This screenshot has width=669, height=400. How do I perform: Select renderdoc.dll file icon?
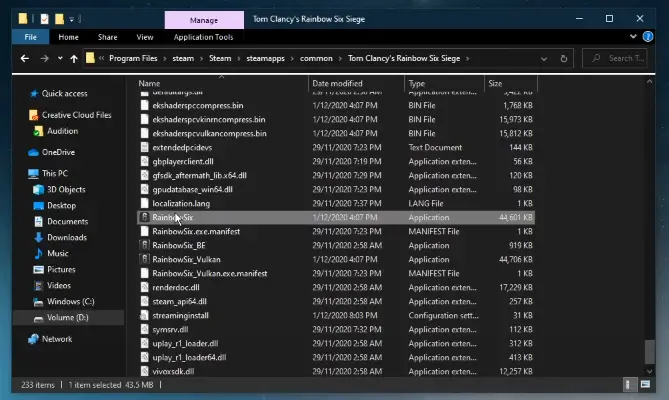pos(145,287)
